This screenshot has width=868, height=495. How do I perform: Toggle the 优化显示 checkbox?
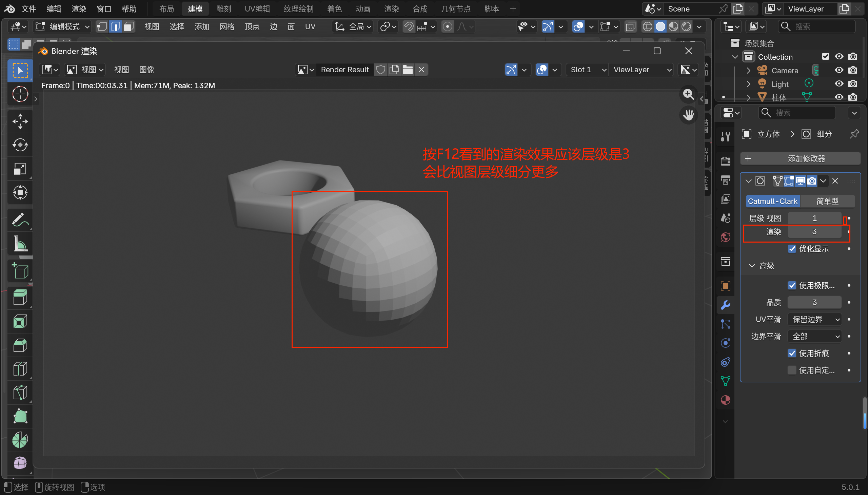792,249
